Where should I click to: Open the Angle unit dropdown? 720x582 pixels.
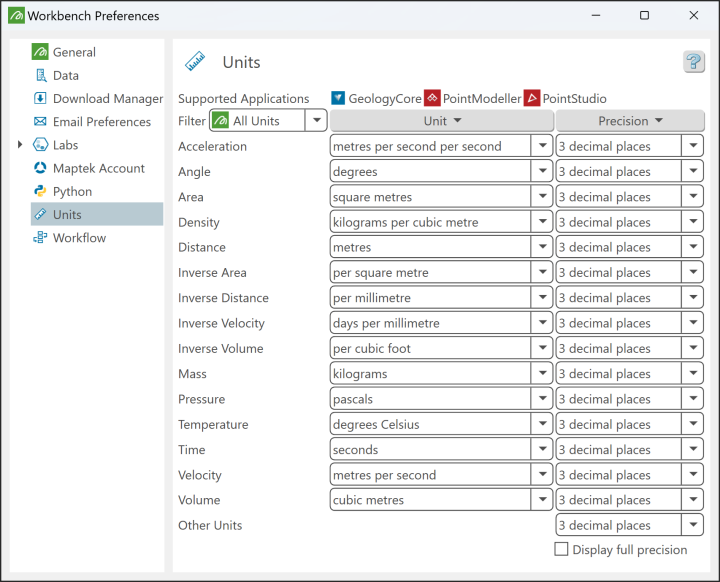tap(542, 172)
